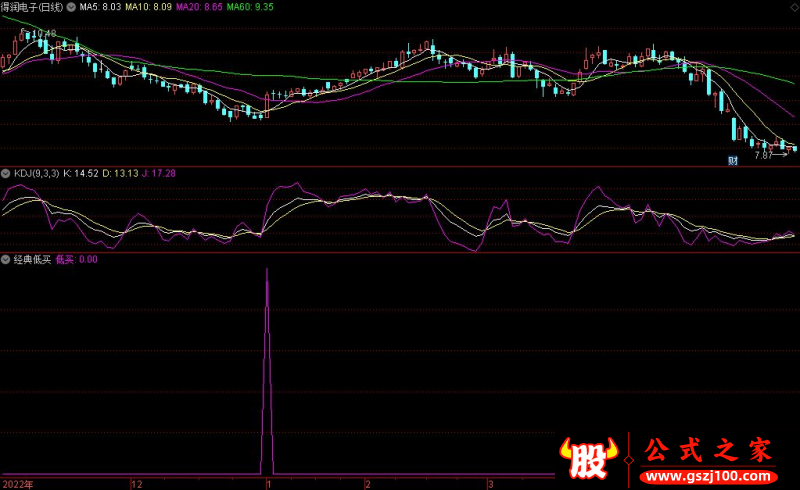Click the 12 month marker on the time axis
800x490 pixels.
point(137,483)
